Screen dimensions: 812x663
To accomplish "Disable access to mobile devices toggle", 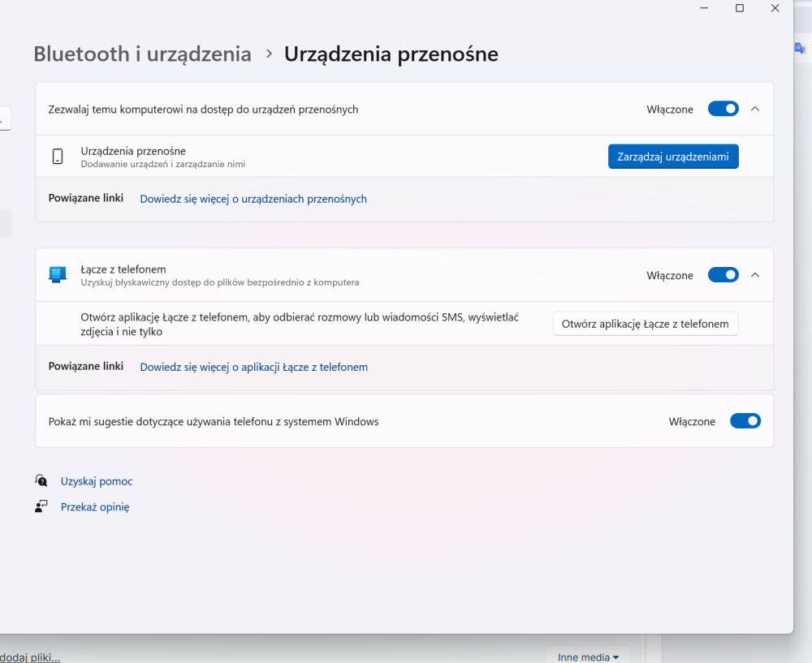I will pyautogui.click(x=723, y=109).
